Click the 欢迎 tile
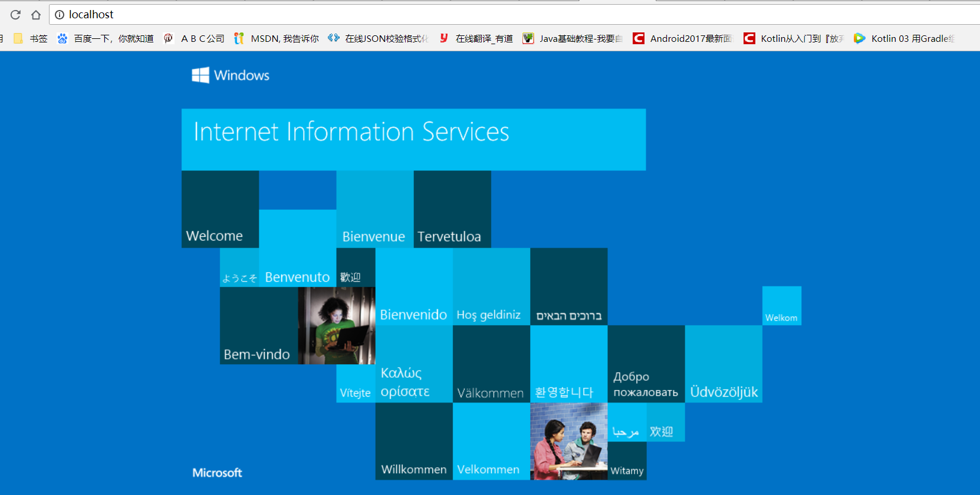Screen dimensions: 980x495 tap(666, 422)
